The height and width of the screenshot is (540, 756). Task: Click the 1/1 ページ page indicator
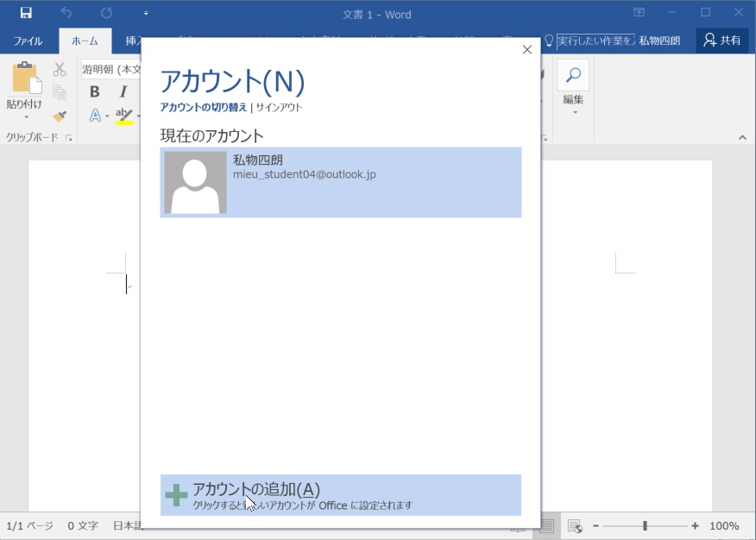point(29,525)
